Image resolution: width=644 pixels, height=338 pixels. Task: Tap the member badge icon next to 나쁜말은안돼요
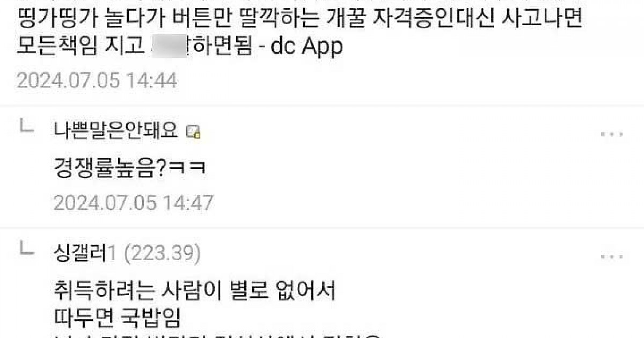[x=193, y=132]
